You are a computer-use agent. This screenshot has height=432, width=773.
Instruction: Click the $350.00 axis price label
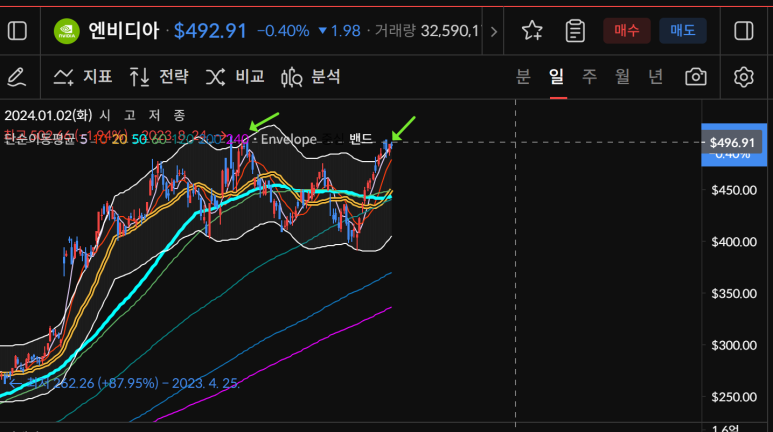click(734, 293)
